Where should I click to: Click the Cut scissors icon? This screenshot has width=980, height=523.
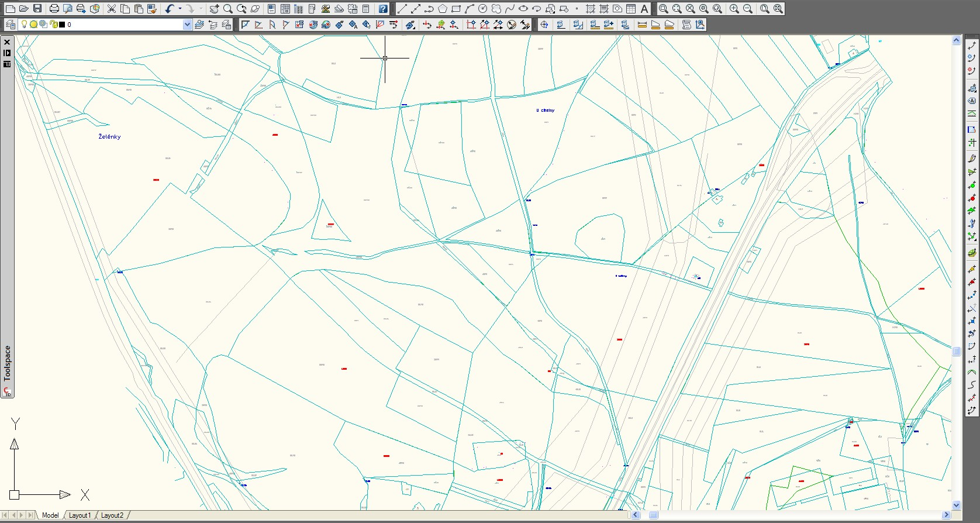(112, 9)
